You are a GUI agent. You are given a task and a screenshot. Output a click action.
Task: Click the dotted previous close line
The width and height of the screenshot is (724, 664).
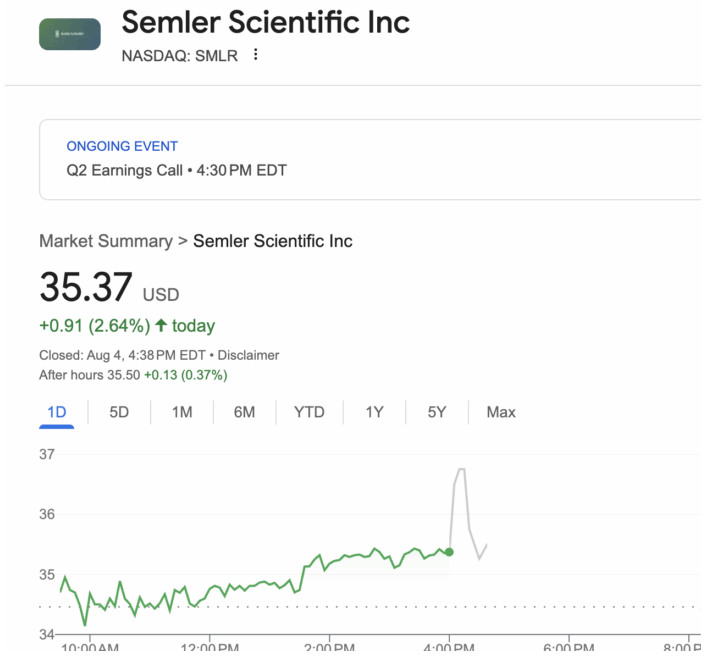click(370, 607)
